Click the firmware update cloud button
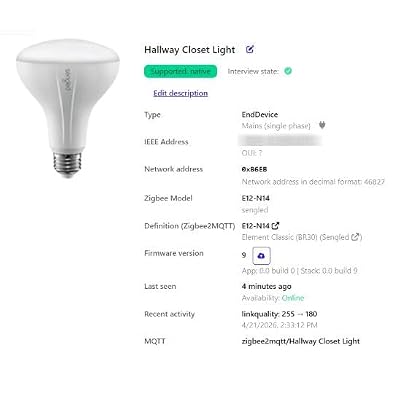The image size is (400, 400). [x=261, y=256]
